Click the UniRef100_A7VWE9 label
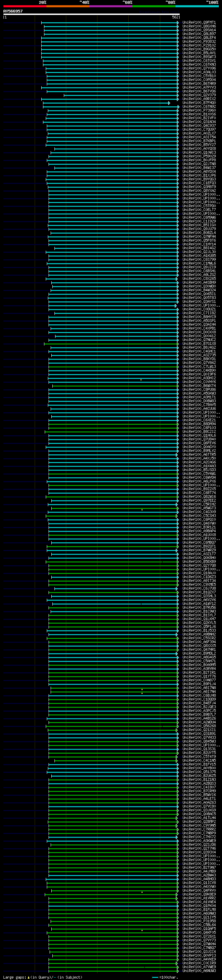 (199, 967)
